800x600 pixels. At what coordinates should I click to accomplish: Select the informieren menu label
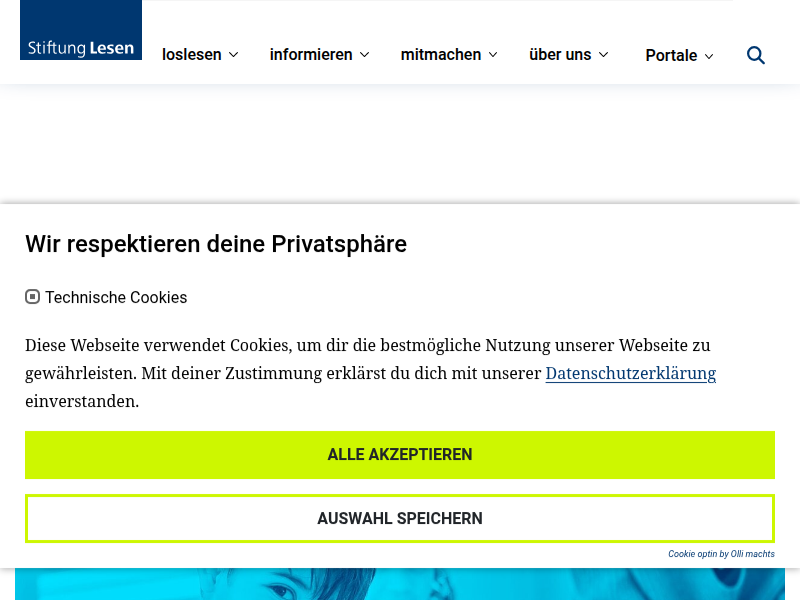pyautogui.click(x=311, y=55)
